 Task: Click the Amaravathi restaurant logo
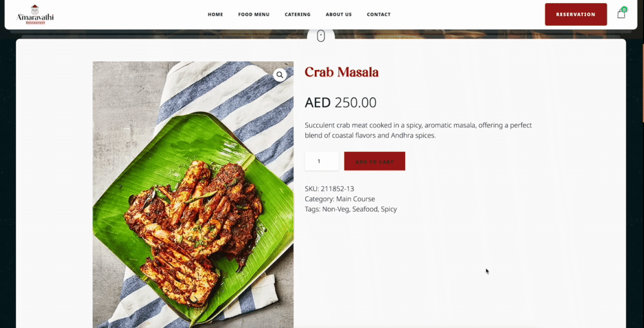pos(35,15)
